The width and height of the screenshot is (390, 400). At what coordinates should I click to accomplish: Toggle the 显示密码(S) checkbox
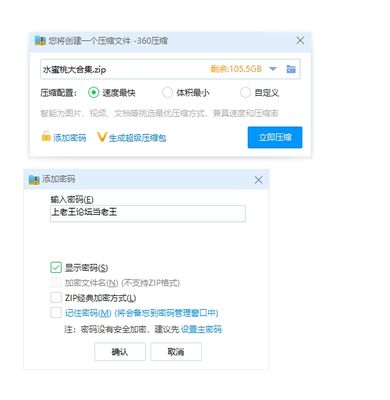coord(56,267)
